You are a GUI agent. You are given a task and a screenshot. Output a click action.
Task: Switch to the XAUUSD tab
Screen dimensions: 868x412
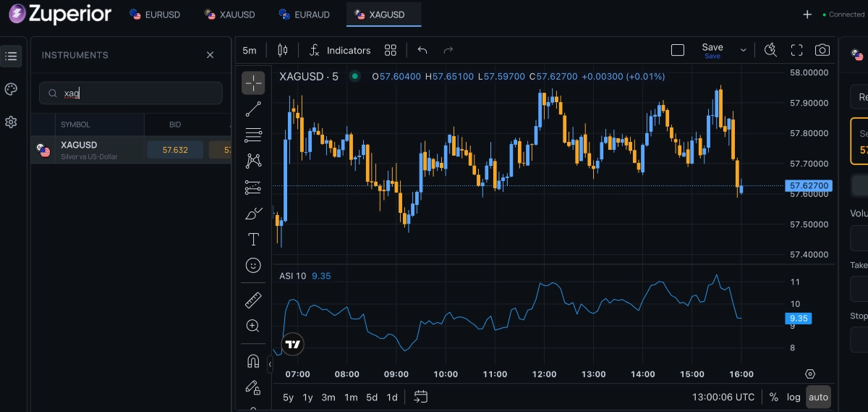coord(230,14)
